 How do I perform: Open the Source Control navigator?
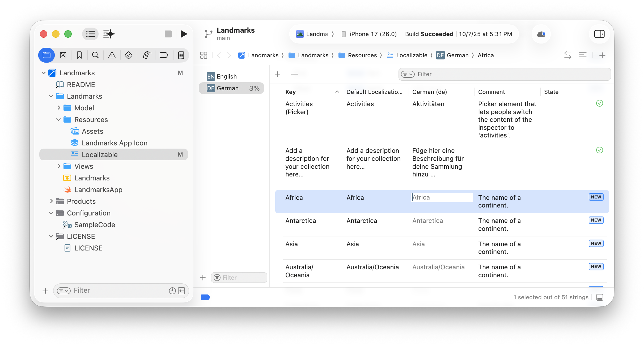pyautogui.click(x=63, y=55)
